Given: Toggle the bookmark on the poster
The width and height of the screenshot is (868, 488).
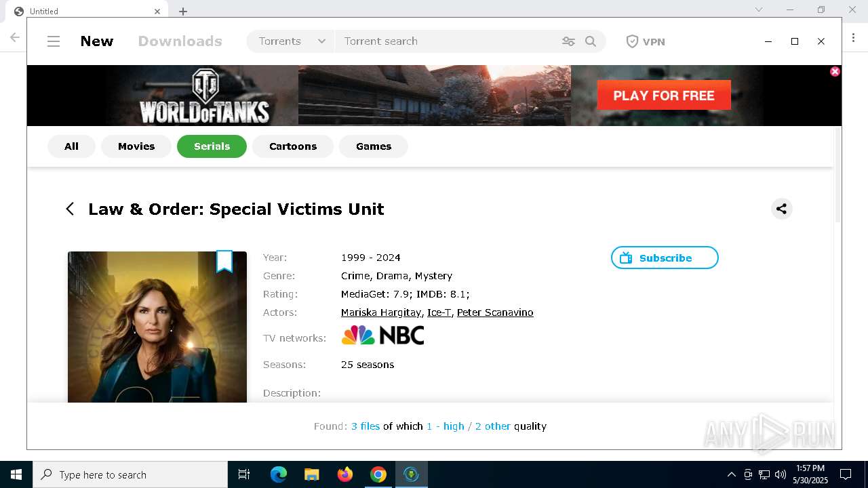Looking at the screenshot, I should coord(224,262).
